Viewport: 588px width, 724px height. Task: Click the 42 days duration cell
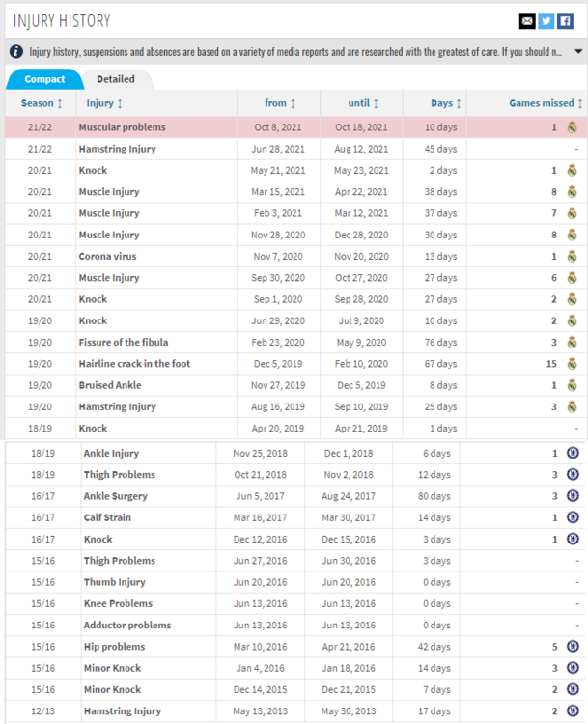[x=434, y=647]
